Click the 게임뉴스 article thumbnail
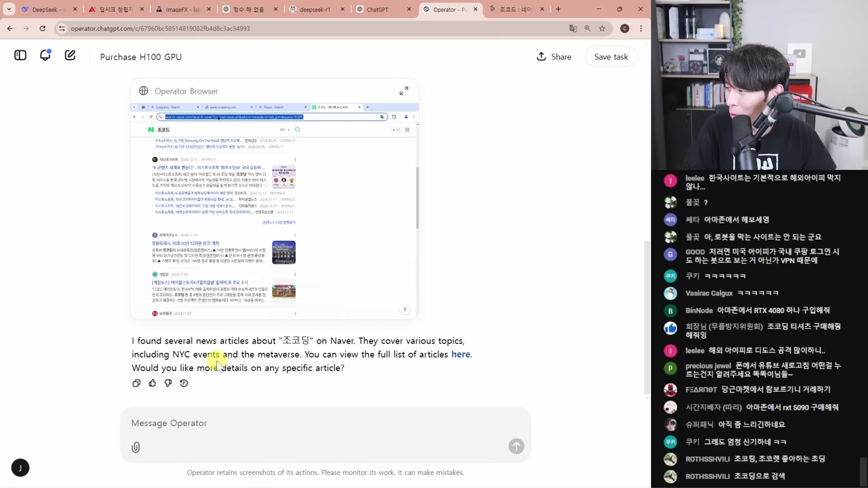 tap(284, 292)
